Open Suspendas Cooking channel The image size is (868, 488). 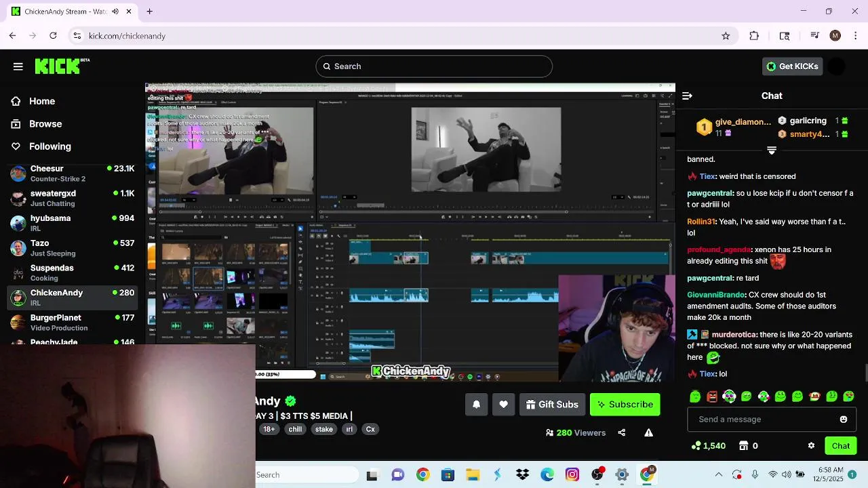click(73, 272)
